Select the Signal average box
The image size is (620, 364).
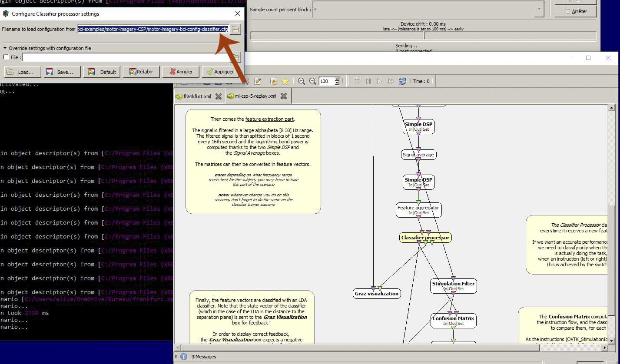(418, 155)
